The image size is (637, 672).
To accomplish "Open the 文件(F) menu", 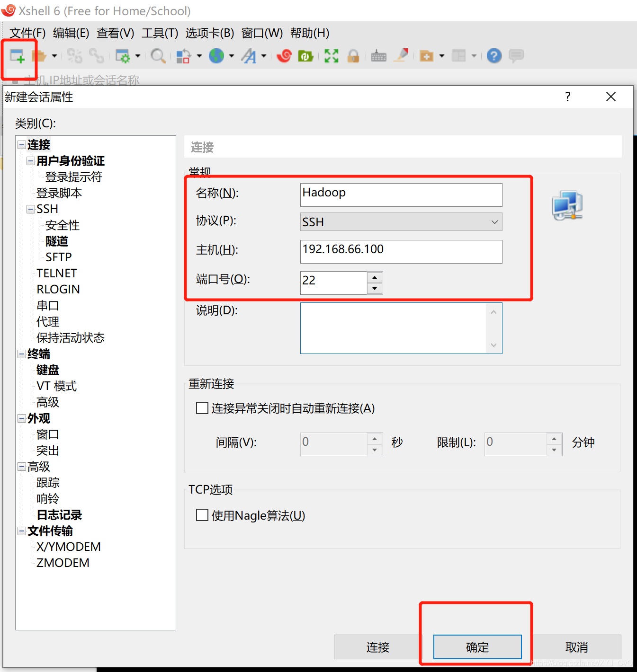I will [27, 33].
